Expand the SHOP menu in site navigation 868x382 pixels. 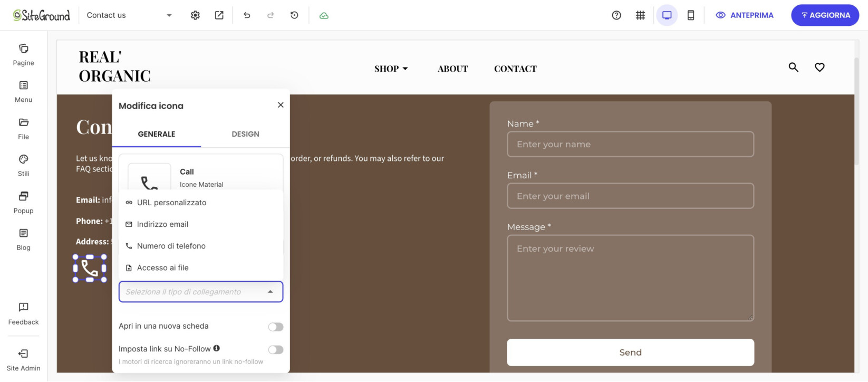point(391,69)
